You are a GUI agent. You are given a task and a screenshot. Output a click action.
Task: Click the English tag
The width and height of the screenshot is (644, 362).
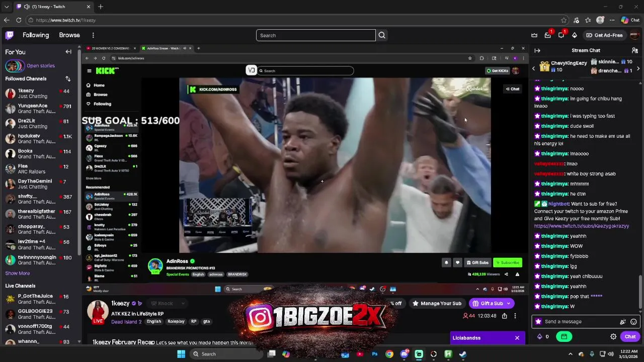click(x=154, y=322)
